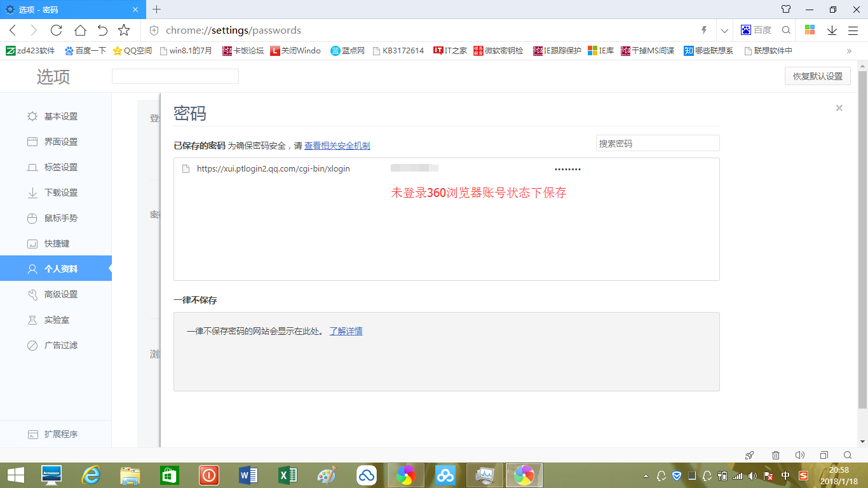
Task: Open the trash clear-traces icon in status bar
Action: pos(775,456)
